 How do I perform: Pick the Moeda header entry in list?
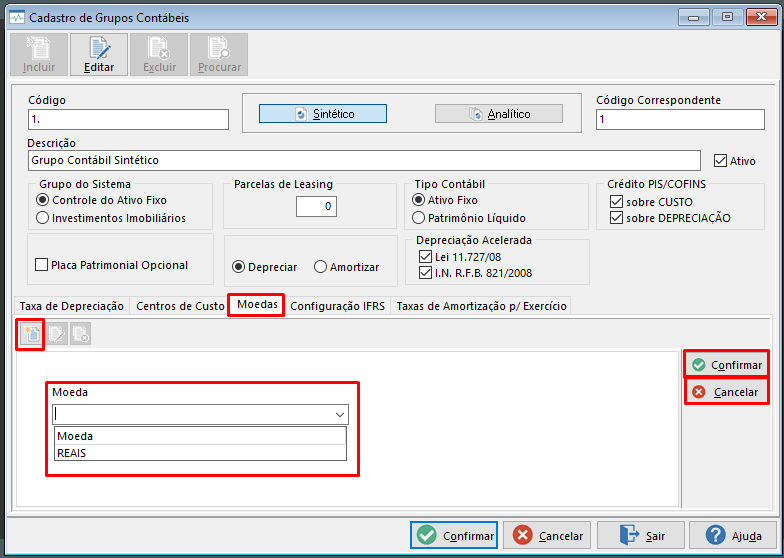pyautogui.click(x=200, y=436)
